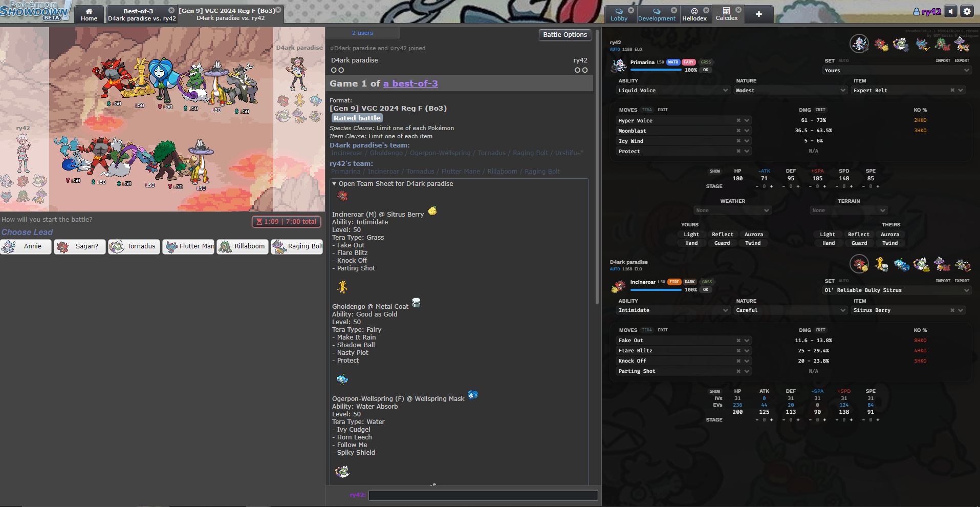
Task: Select Incineroar icon in D4ark paradise's calc row
Action: tap(859, 264)
